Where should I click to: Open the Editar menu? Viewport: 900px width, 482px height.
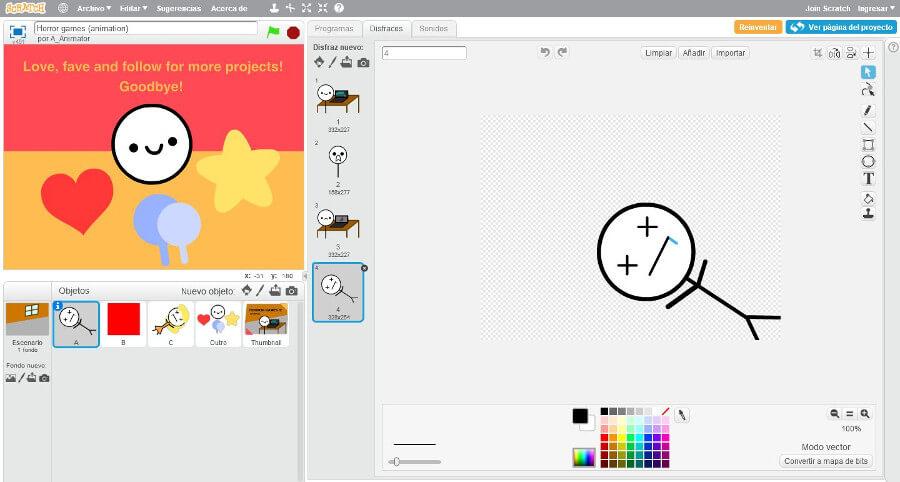134,8
